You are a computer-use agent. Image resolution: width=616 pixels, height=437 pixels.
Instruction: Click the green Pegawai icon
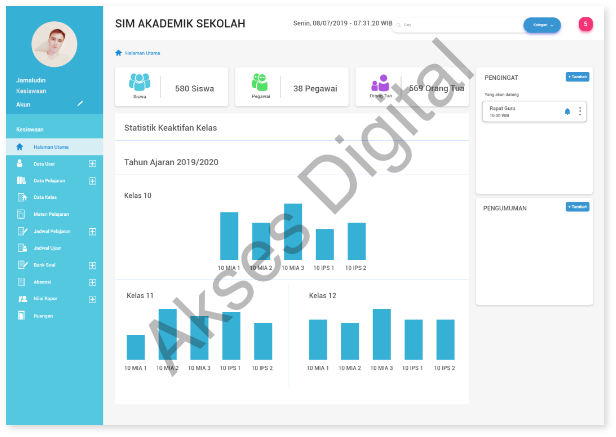[x=260, y=82]
